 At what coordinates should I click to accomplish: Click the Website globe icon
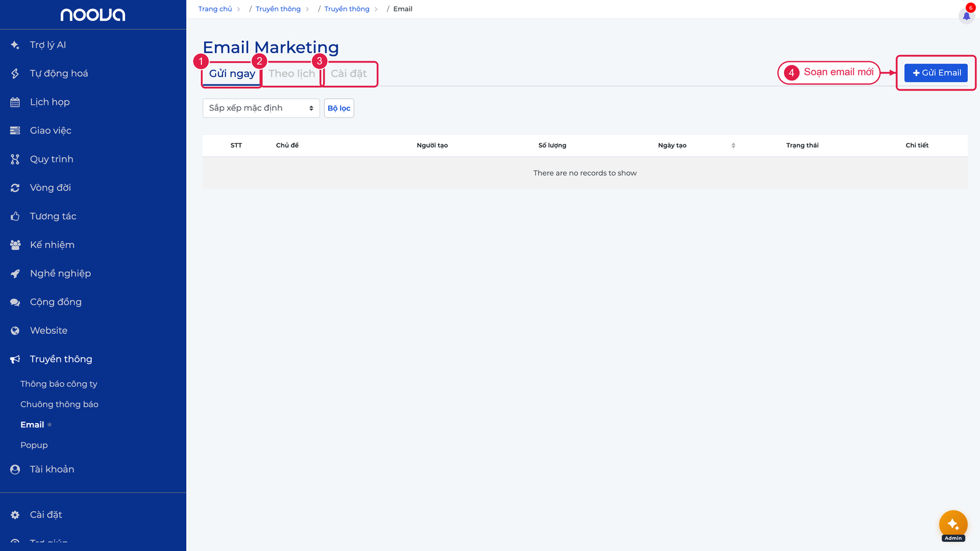coord(15,331)
